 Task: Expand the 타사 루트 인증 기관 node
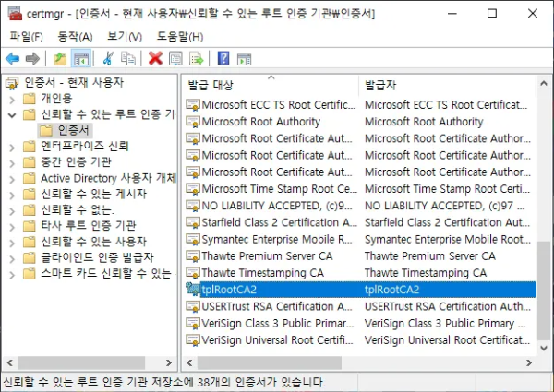[12, 227]
